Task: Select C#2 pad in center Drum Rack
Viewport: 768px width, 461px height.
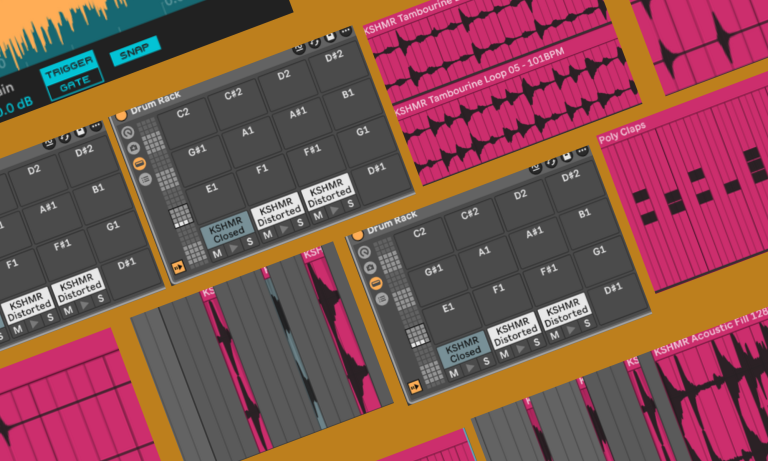Action: coord(237,102)
